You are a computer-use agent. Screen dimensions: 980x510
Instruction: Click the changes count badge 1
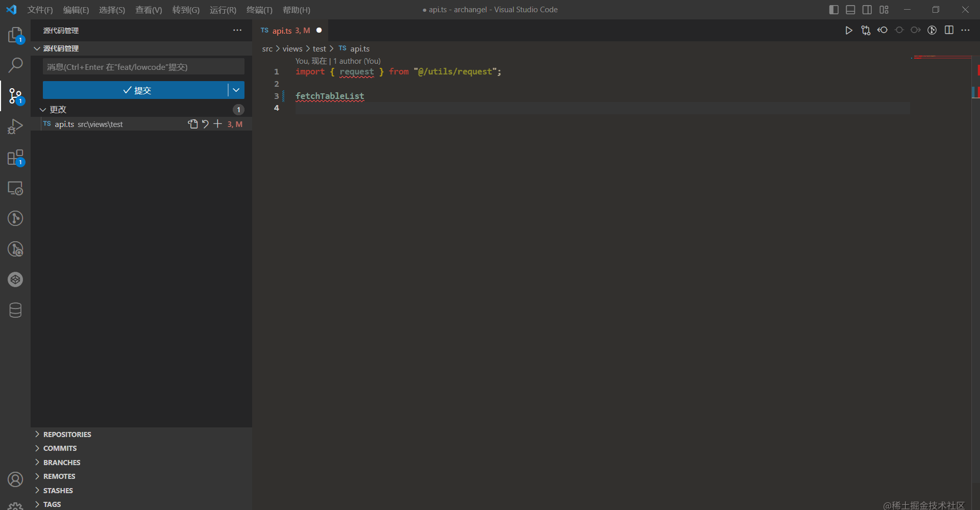tap(238, 110)
